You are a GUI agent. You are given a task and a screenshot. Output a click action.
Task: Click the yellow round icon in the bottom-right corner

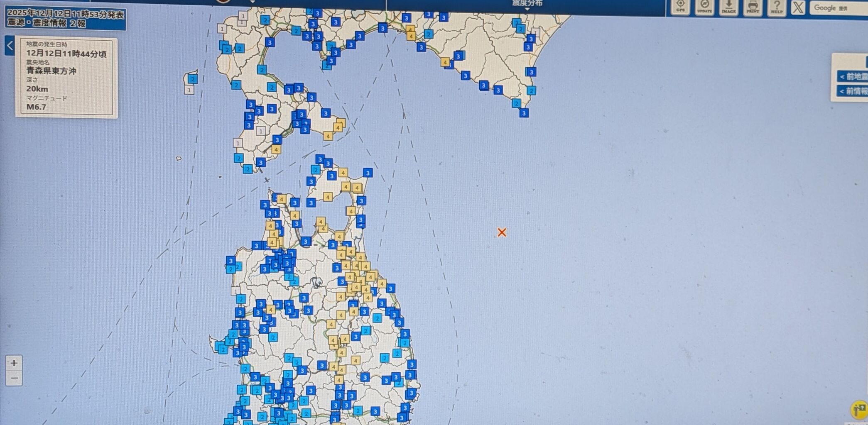pyautogui.click(x=859, y=410)
